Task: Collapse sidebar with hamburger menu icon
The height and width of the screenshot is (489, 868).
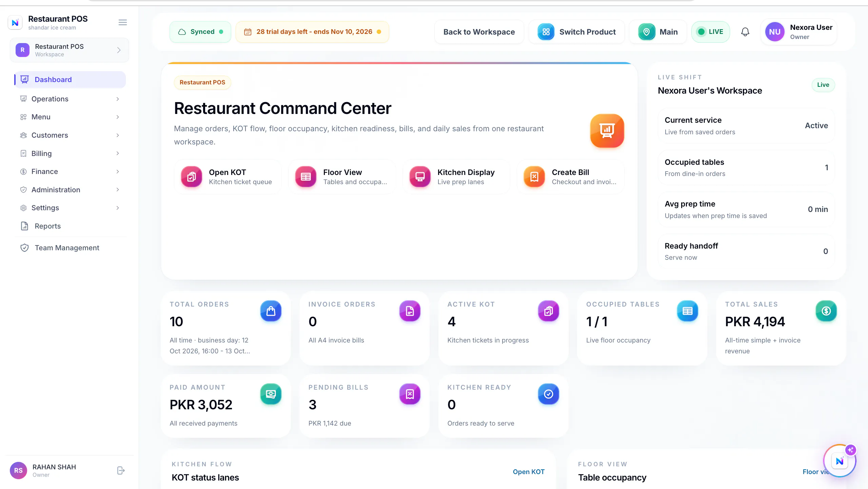Action: pyautogui.click(x=122, y=22)
